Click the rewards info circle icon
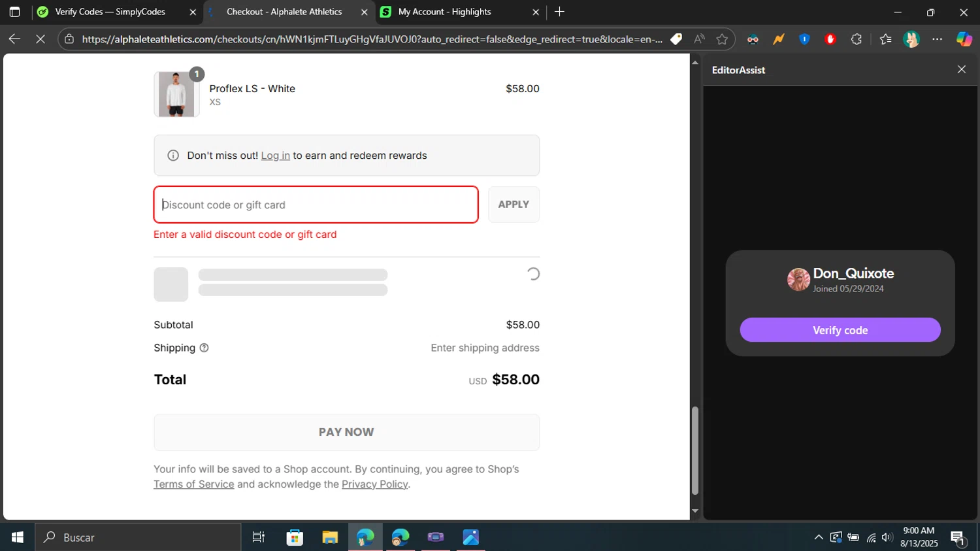The width and height of the screenshot is (980, 551). point(173,156)
